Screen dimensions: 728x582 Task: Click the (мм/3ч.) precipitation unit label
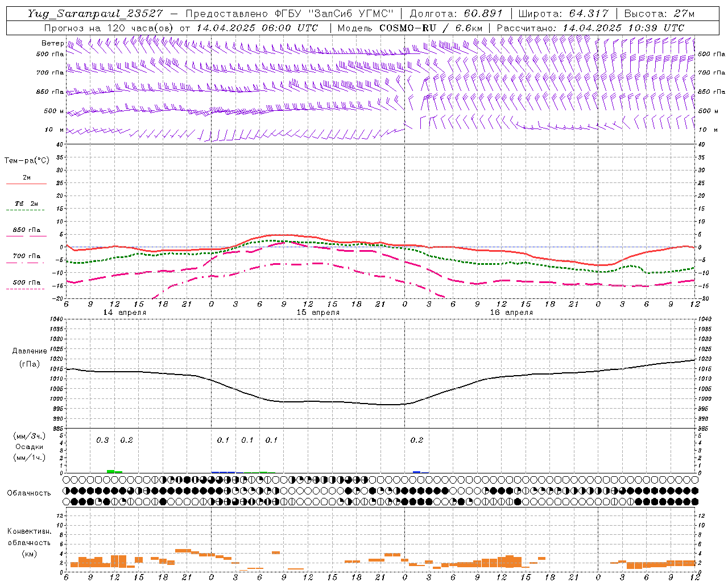pos(30,436)
